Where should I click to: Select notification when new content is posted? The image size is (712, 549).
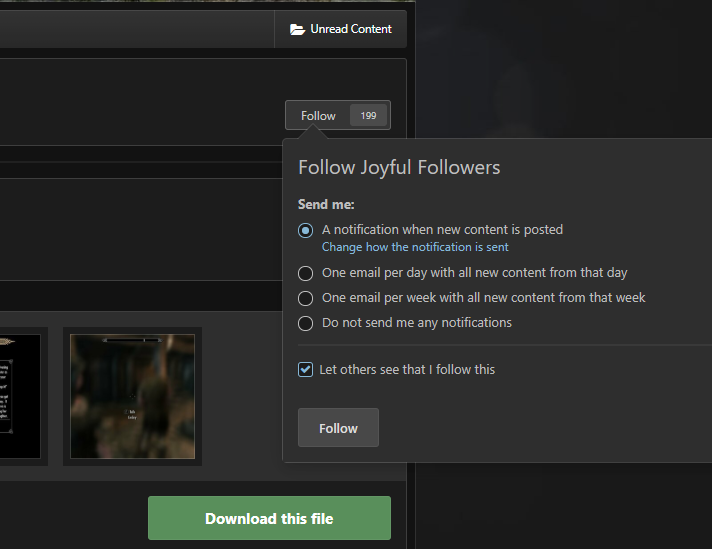[306, 230]
